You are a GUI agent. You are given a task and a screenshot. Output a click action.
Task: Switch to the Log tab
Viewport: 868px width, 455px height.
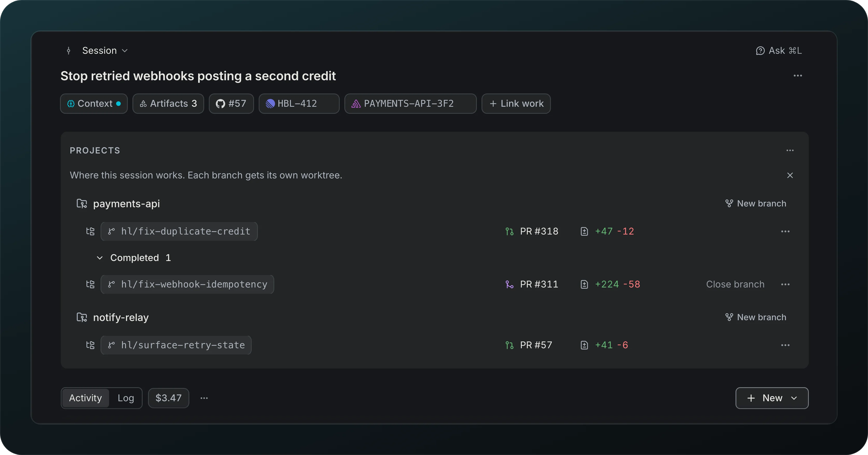coord(126,398)
